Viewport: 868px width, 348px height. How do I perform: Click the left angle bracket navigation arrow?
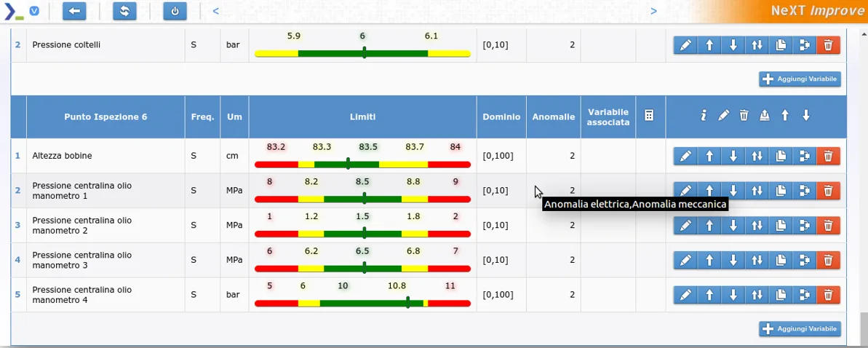(215, 11)
